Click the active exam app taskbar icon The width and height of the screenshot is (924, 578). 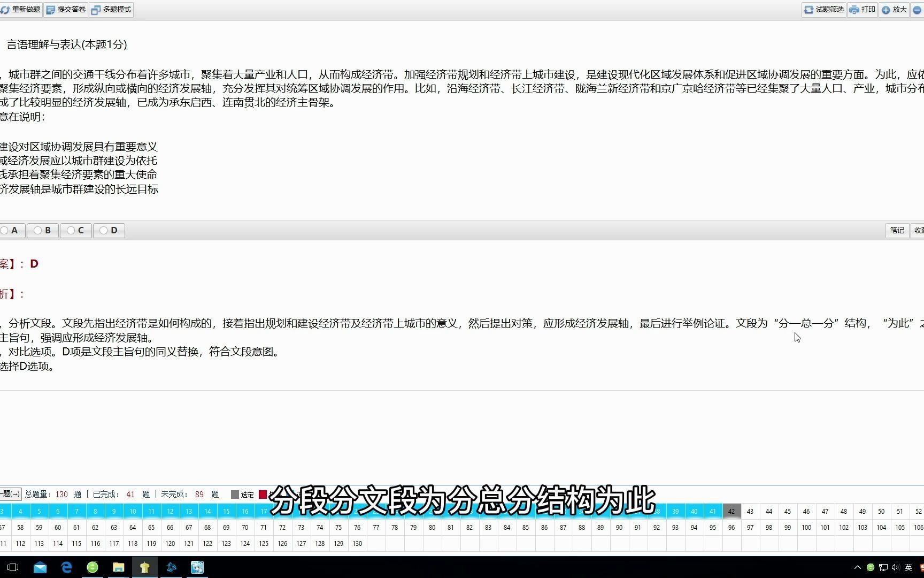point(145,567)
